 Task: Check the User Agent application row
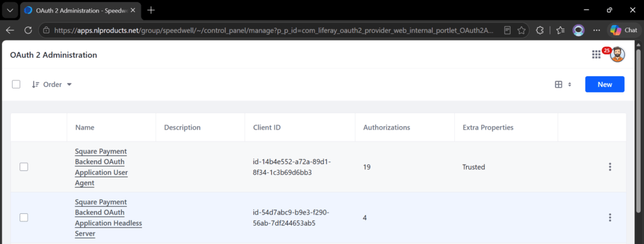coord(24,167)
